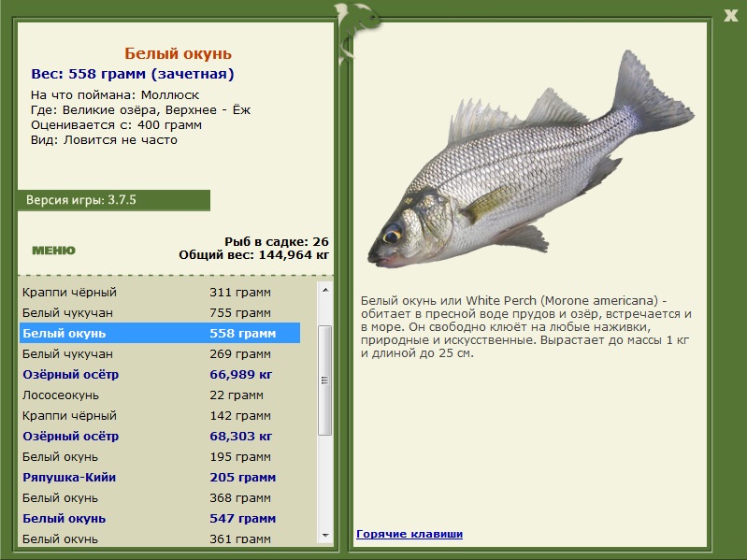Image resolution: width=747 pixels, height=560 pixels.
Task: Click the Белый окунь orange title
Action: [x=178, y=53]
